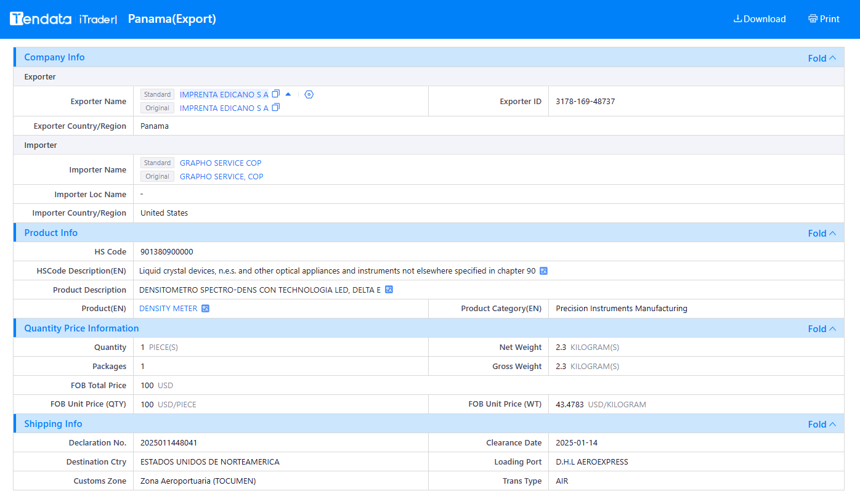860x504 pixels.
Task: Click Declaration No. value 2025011448041
Action: pyautogui.click(x=169, y=442)
